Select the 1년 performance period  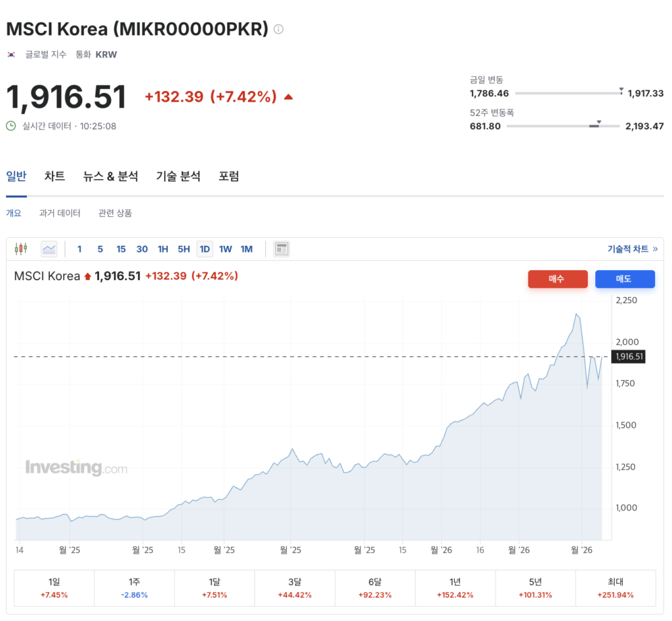tap(455, 588)
